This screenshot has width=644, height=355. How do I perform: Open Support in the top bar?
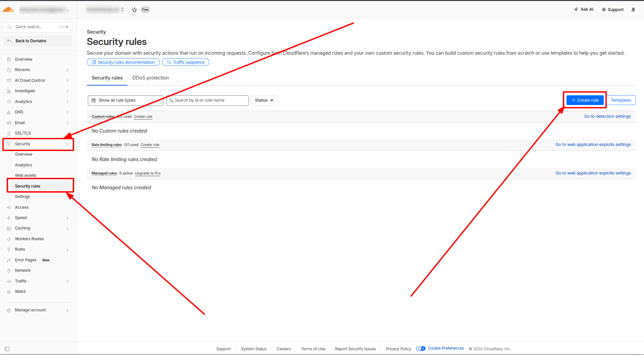pyautogui.click(x=613, y=9)
